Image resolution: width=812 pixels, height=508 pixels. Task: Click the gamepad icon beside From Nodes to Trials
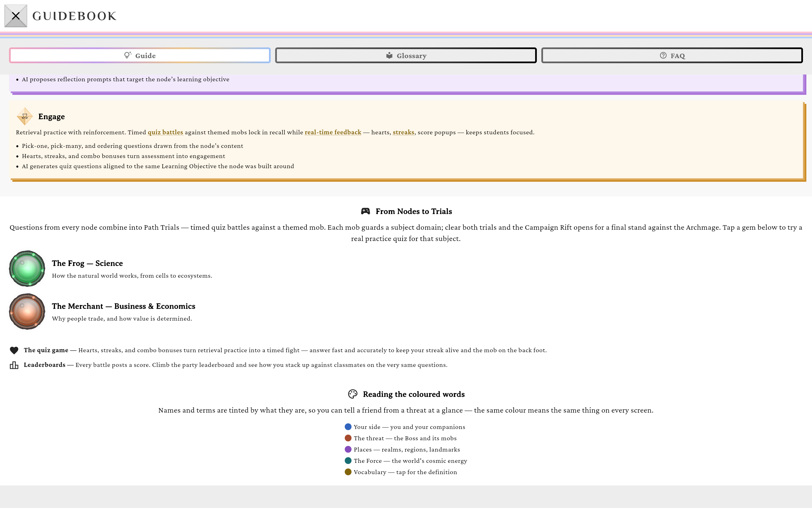pos(365,211)
